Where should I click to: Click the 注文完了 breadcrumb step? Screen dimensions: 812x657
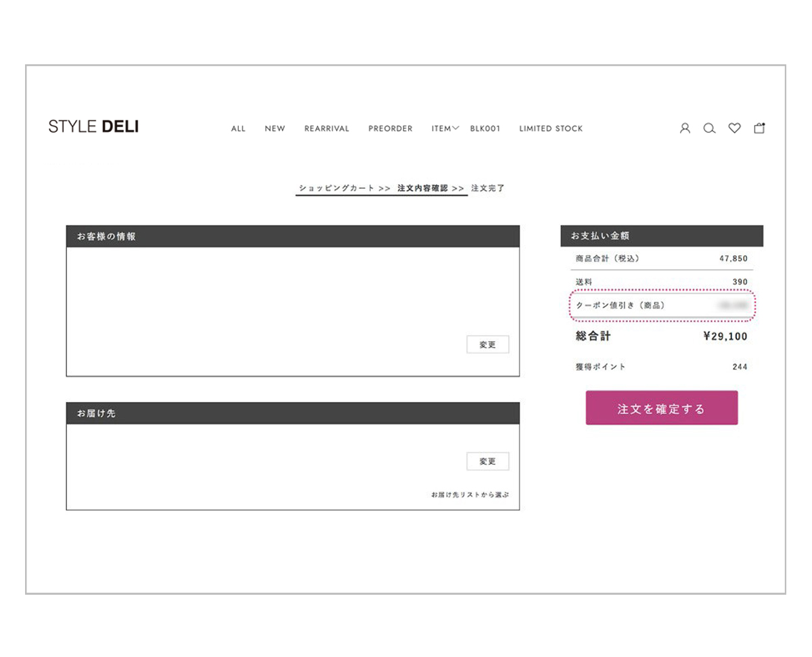tap(488, 188)
